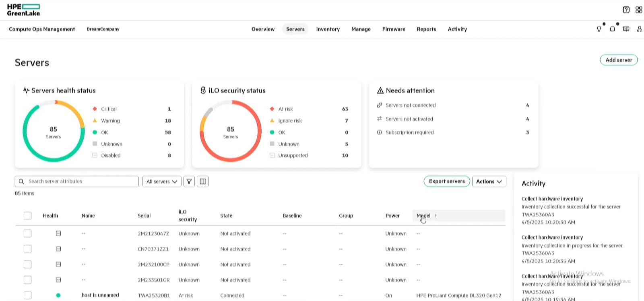Toggle the select-all header checkbox
This screenshot has width=644, height=301.
tap(27, 216)
